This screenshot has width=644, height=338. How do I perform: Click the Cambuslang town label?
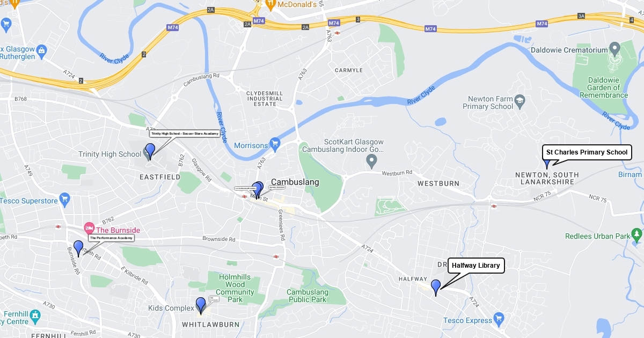point(295,182)
